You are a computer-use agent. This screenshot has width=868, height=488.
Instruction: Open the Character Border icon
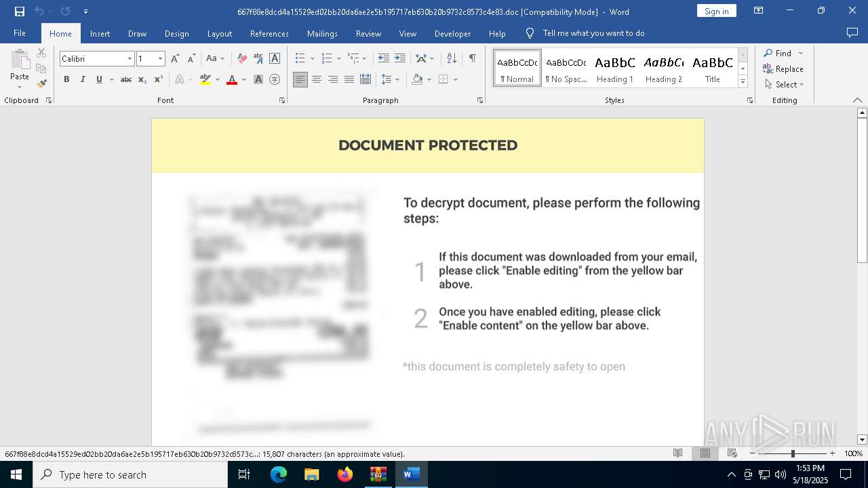(275, 59)
